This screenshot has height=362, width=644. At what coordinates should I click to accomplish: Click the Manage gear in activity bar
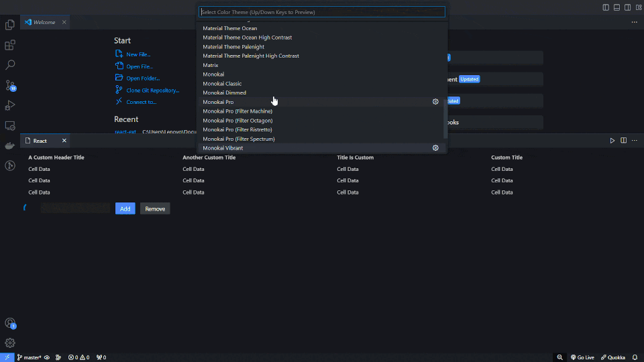pos(10,343)
